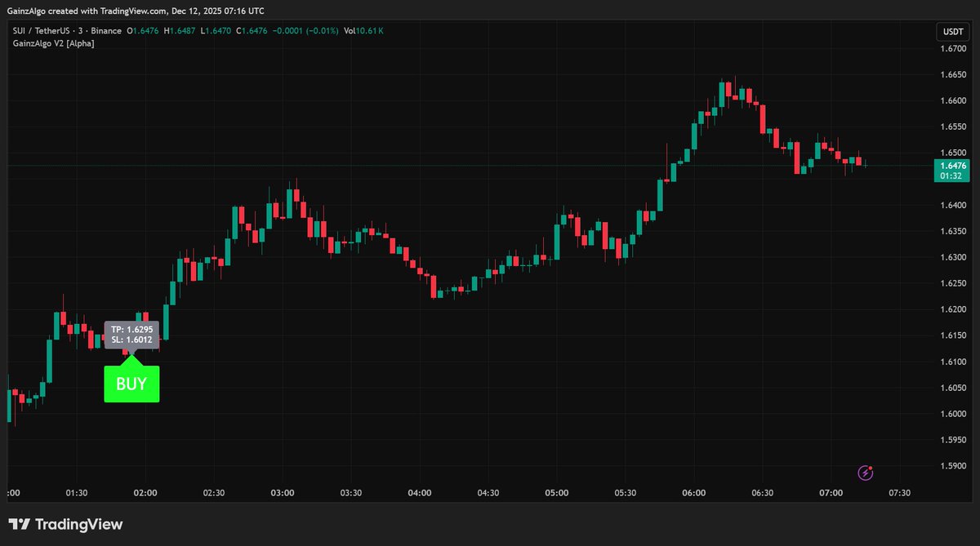Viewport: 980px width, 546px height.
Task: Click the Vol 10.61K volume readout
Action: 363,29
